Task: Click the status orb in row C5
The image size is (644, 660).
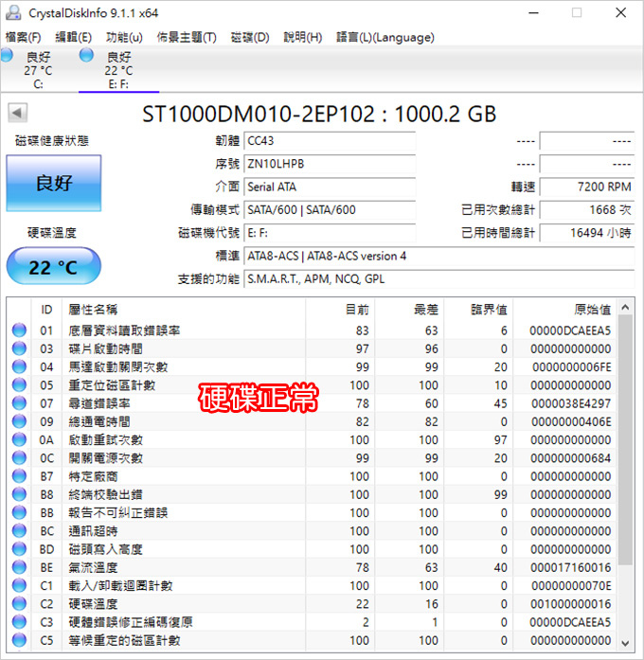Action: click(x=19, y=641)
